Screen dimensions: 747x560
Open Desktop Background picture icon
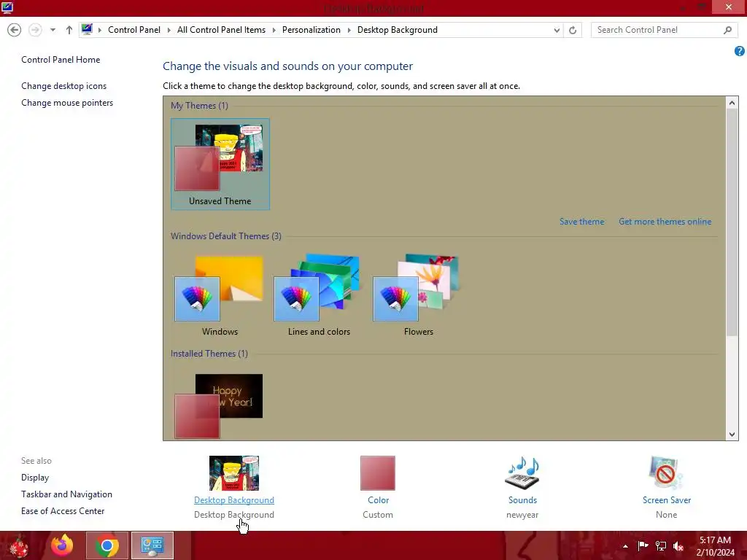(234, 472)
